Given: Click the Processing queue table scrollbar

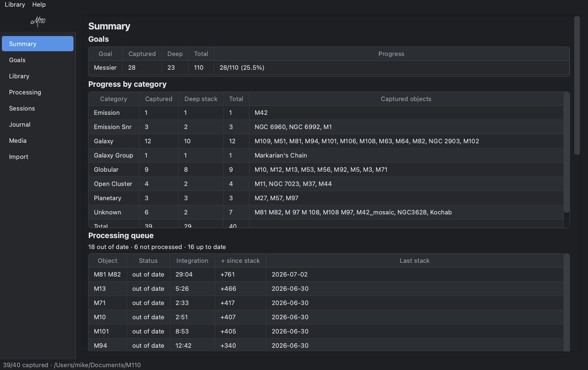Looking at the screenshot, I should pyautogui.click(x=566, y=304).
